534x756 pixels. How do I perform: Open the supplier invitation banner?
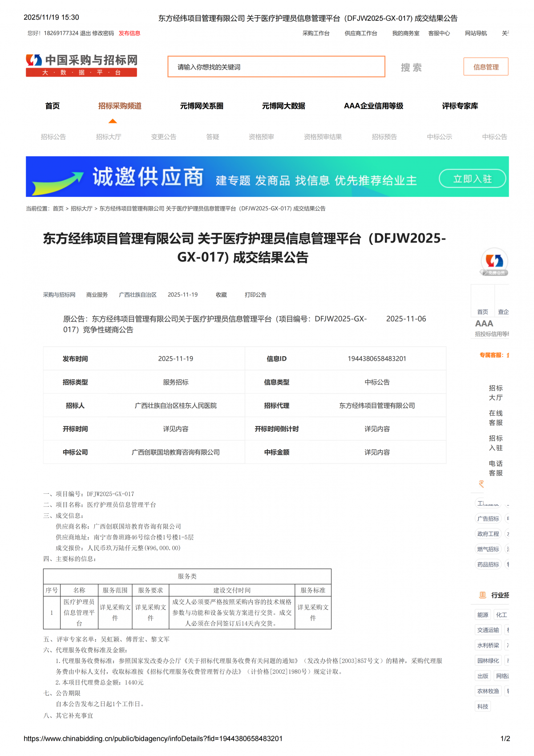(267, 176)
